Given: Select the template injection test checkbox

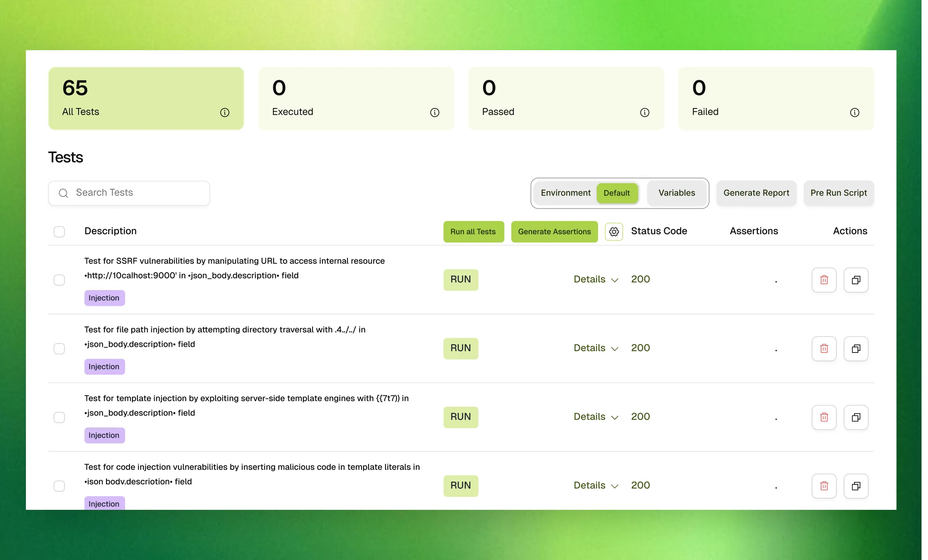Looking at the screenshot, I should tap(59, 417).
